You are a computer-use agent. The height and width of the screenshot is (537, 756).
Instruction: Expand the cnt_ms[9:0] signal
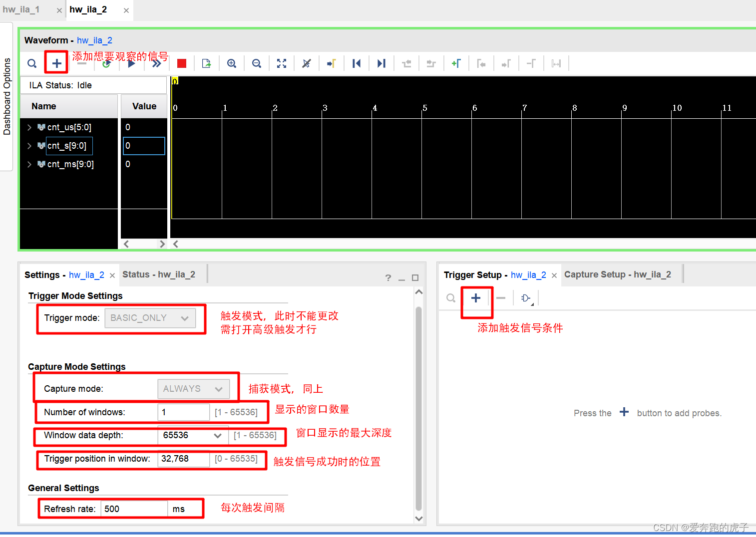(x=29, y=164)
